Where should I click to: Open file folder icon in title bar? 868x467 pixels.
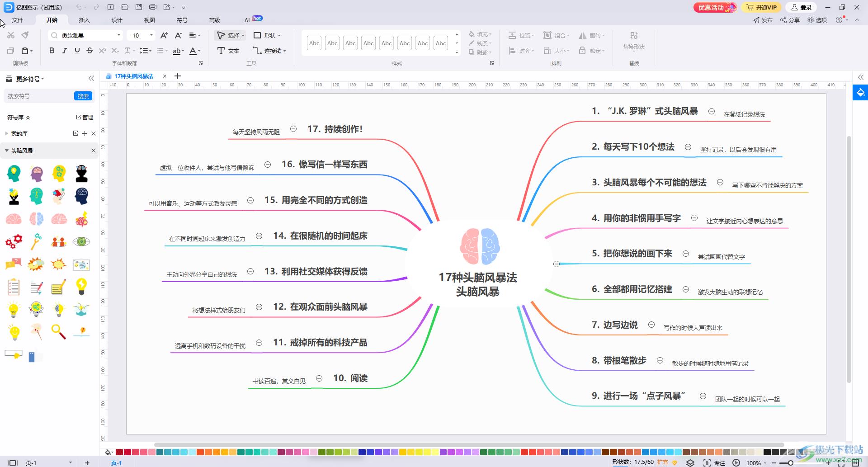click(x=125, y=7)
